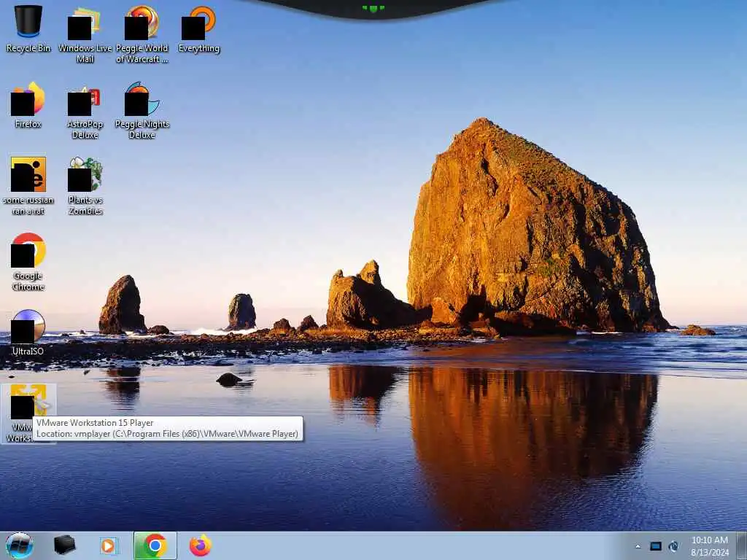Switch to Chrome in the taskbar
The width and height of the screenshot is (747, 560).
(x=155, y=545)
